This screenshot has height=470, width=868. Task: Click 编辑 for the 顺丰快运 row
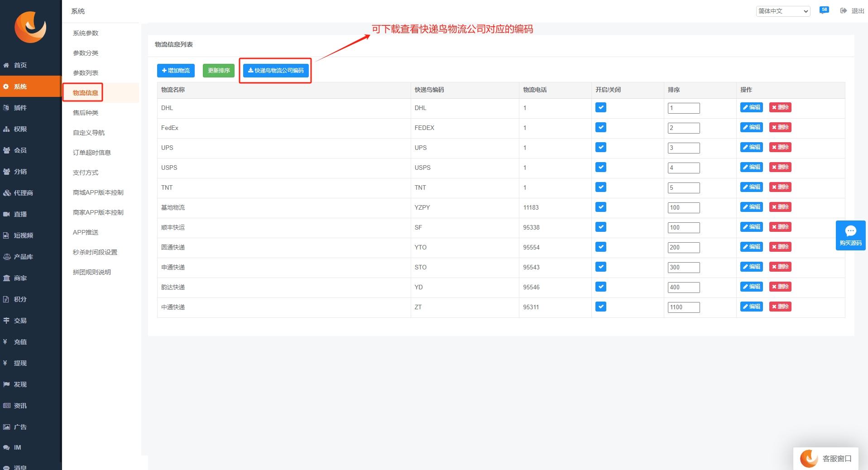pos(752,227)
